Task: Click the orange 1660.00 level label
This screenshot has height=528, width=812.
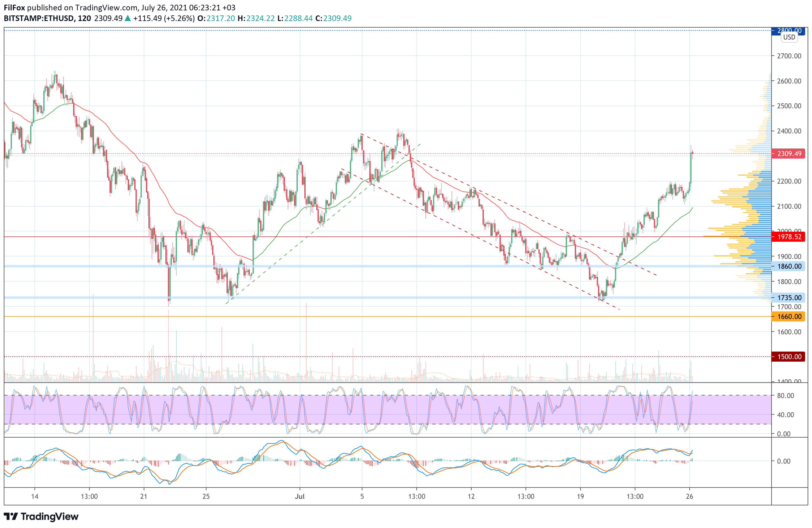Action: pos(789,317)
